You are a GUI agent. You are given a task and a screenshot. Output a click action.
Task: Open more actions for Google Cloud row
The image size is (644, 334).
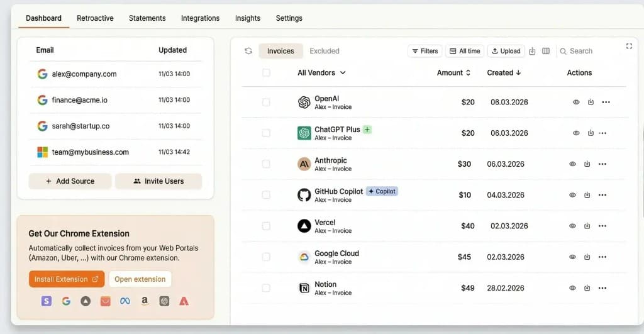click(602, 257)
